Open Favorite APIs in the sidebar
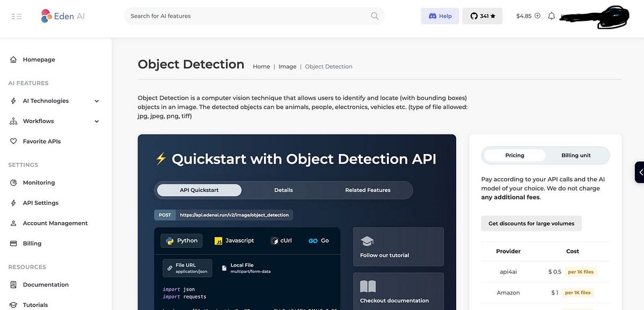Screen dimensions: 644x310 (x=42, y=141)
